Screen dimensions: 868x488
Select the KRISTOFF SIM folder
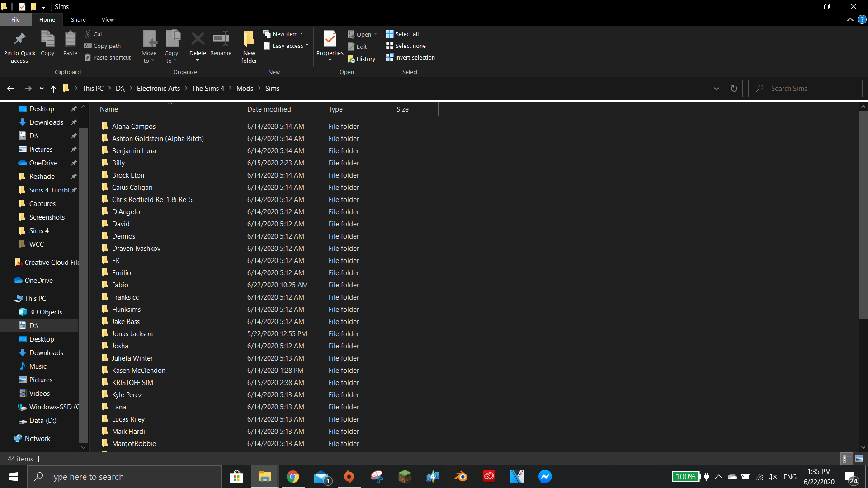[267, 382]
